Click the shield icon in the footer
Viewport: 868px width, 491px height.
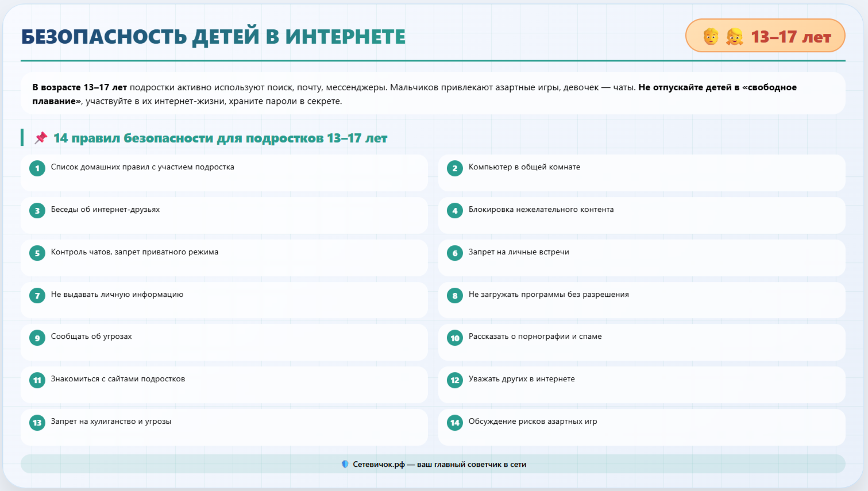345,464
